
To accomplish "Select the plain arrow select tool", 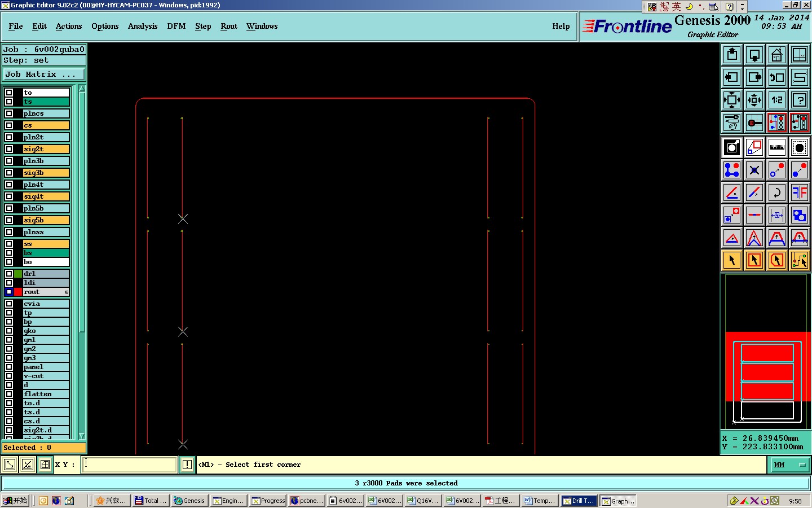I will 732,260.
